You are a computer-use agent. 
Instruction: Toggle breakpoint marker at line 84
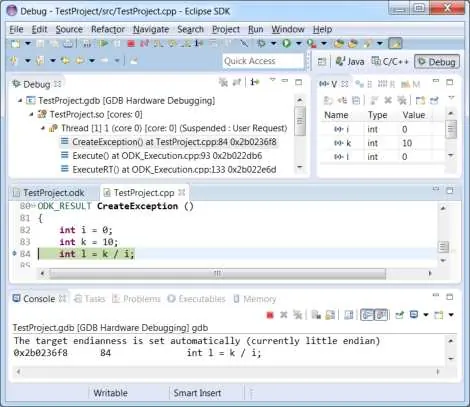point(14,254)
